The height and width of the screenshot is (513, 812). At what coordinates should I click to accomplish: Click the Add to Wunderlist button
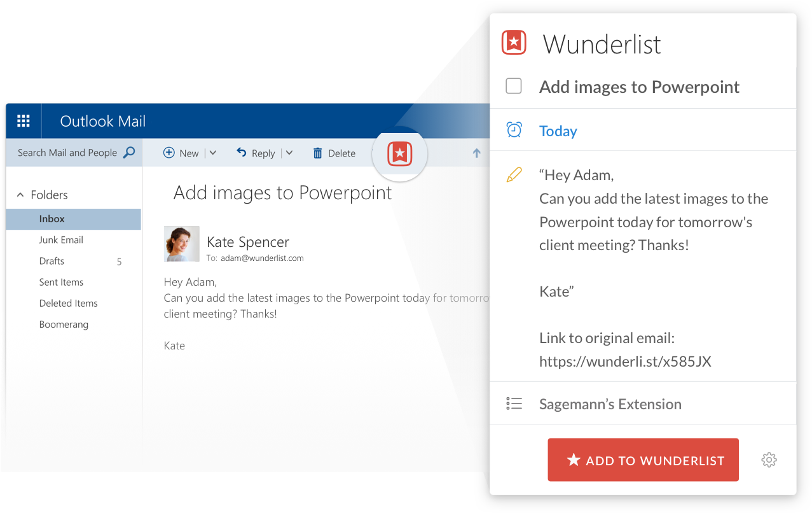tap(643, 460)
